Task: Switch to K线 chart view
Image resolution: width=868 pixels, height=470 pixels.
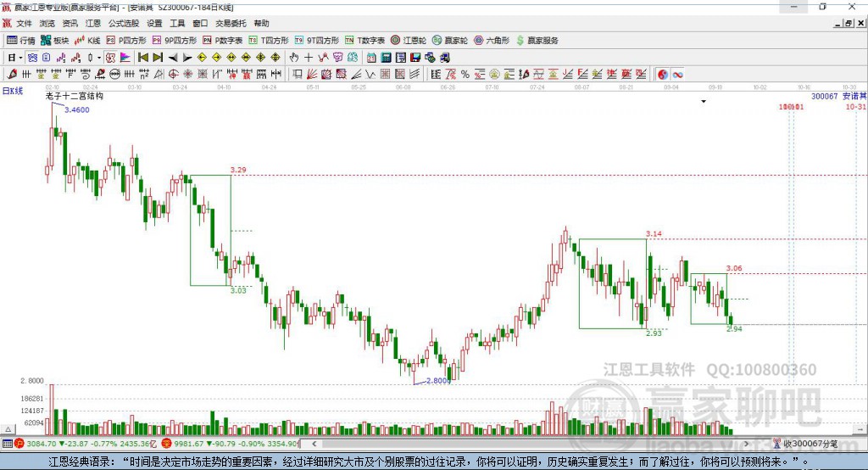Action: tap(87, 41)
